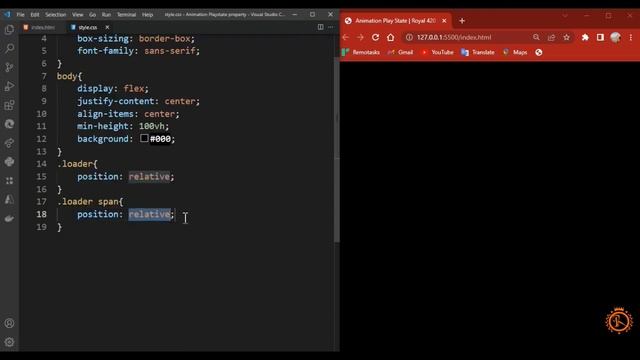Open editor More Actions ellipsis

[x=331, y=27]
